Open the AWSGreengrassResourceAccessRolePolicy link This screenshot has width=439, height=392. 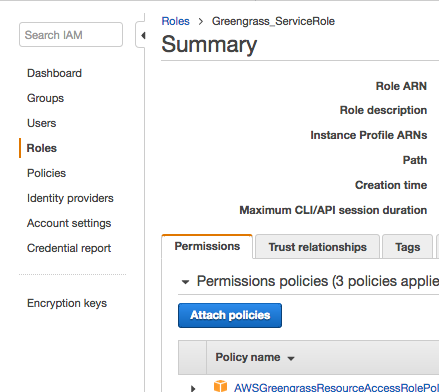[x=336, y=387]
